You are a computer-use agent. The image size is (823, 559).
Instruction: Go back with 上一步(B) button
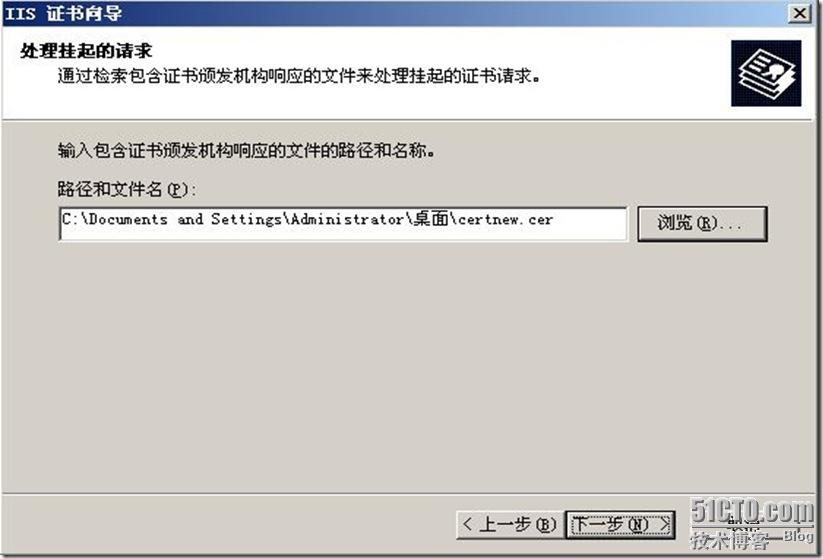point(510,524)
